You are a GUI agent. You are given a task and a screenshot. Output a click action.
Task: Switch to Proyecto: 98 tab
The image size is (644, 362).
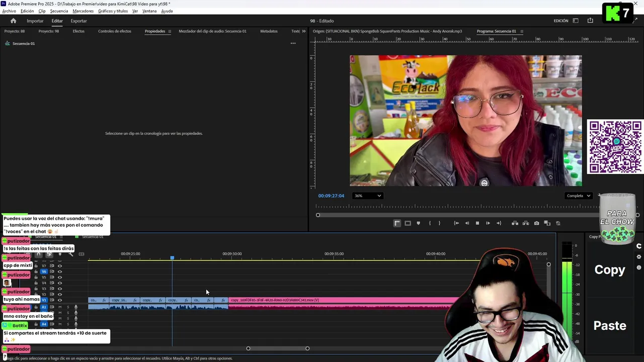(x=49, y=31)
